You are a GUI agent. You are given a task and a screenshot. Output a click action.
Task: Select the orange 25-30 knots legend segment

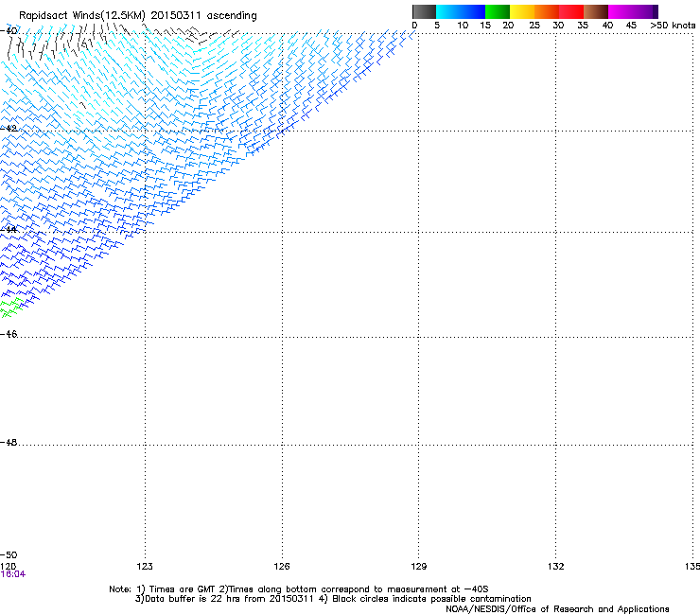tap(547, 11)
